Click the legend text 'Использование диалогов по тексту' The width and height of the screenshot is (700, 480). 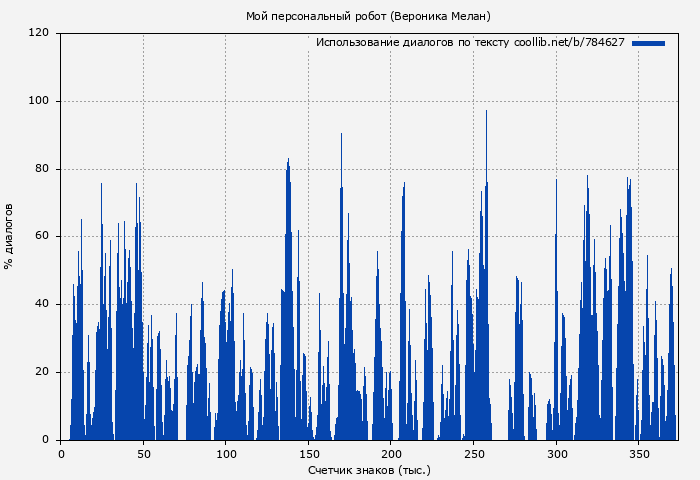412,43
